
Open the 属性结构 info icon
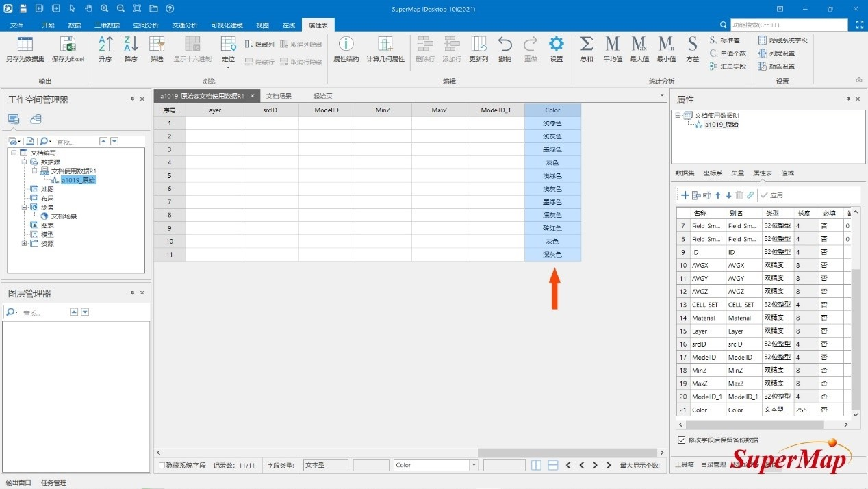346,45
